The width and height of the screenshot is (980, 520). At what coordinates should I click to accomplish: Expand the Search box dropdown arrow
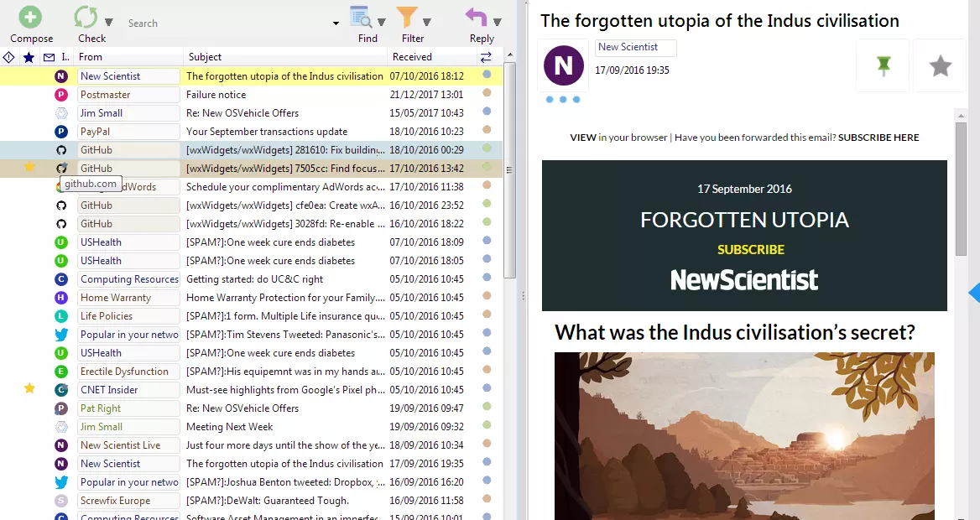click(336, 23)
